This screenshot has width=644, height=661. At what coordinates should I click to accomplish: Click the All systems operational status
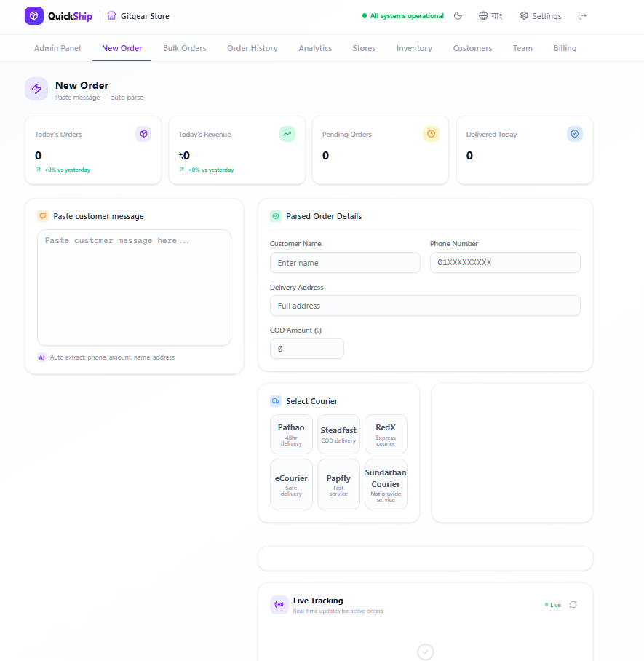click(402, 15)
